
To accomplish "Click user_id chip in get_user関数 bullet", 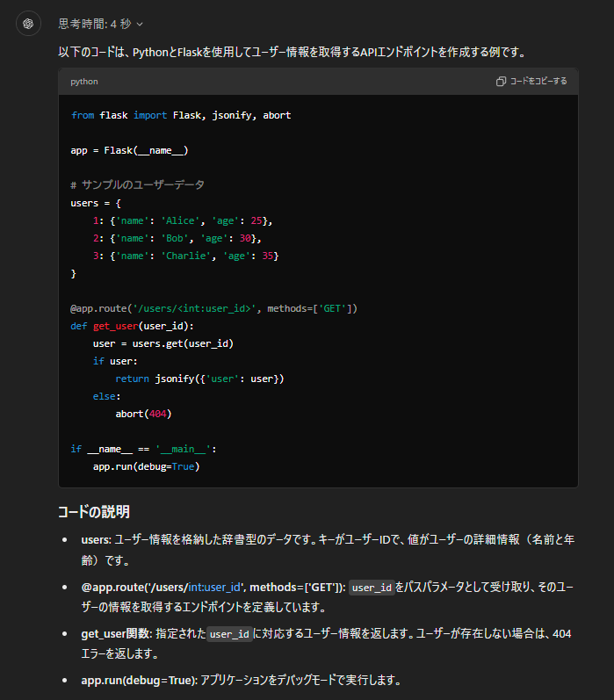I will coord(229,633).
